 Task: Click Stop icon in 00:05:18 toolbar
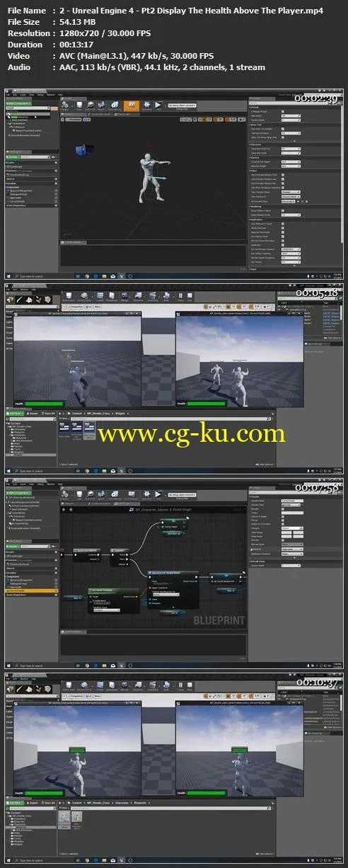point(190,298)
